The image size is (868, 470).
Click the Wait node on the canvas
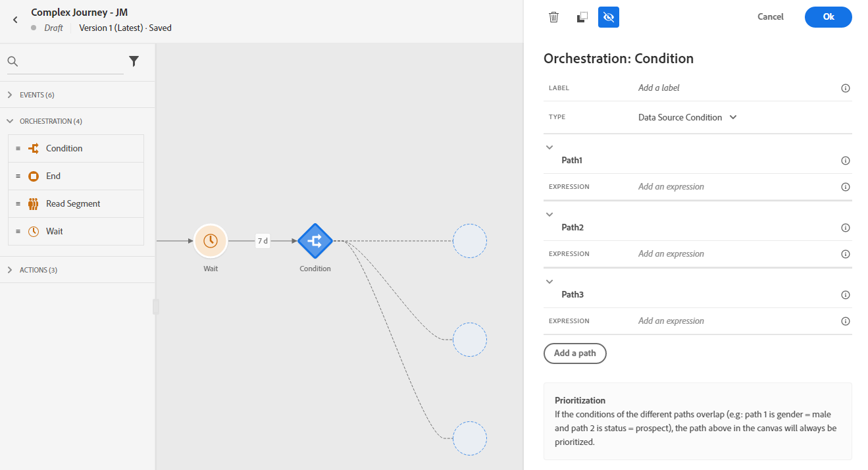point(211,241)
